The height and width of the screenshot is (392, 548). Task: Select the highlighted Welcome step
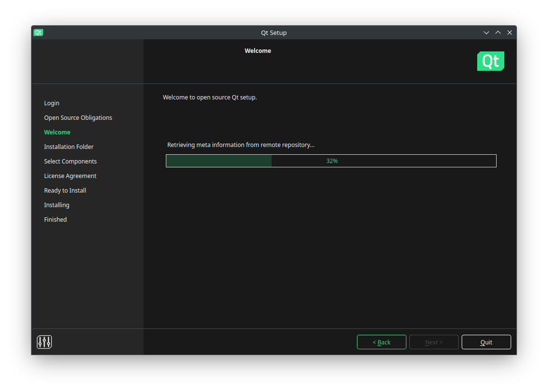[x=57, y=132]
